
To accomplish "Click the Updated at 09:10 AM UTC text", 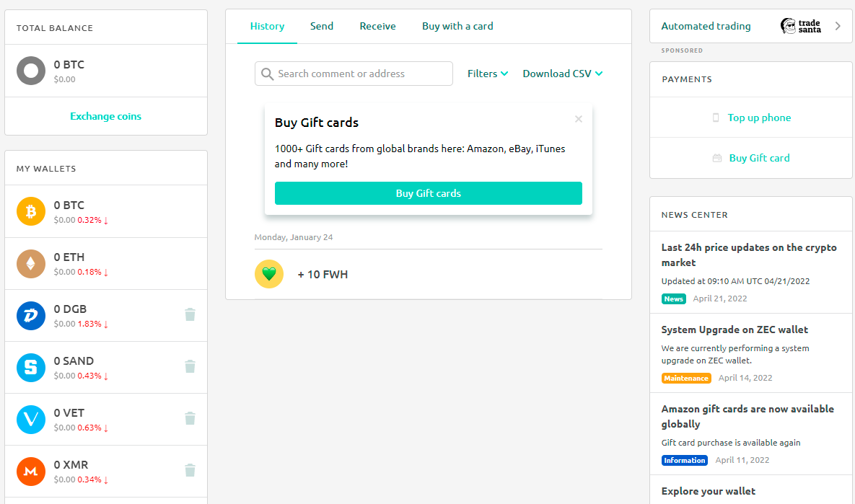I will 735,281.
